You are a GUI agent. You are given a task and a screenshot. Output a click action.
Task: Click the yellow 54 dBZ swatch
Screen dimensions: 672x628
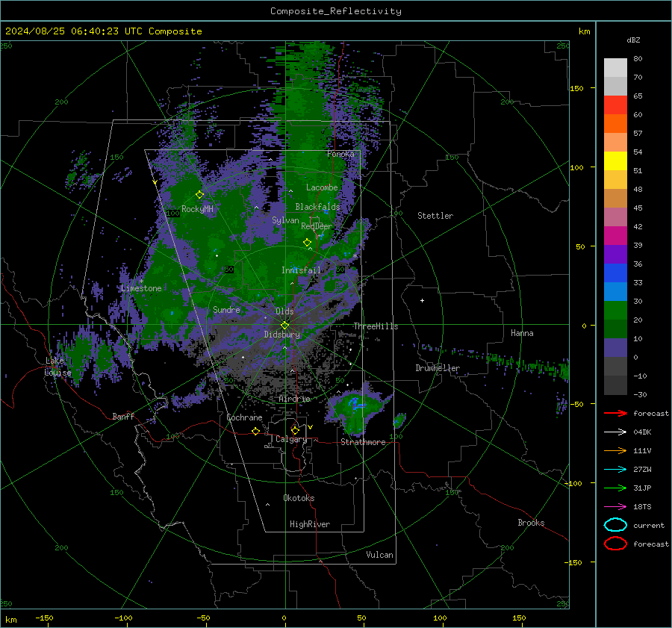pyautogui.click(x=615, y=161)
